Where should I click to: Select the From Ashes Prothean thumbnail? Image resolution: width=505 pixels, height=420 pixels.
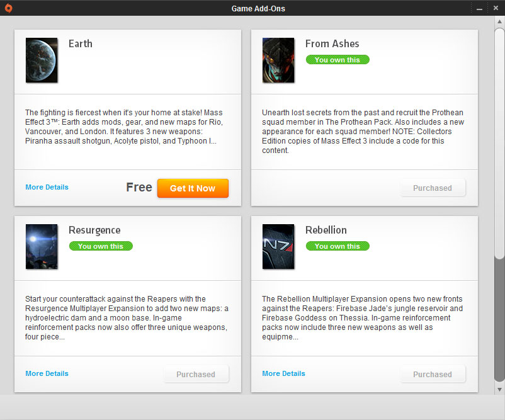click(x=278, y=60)
